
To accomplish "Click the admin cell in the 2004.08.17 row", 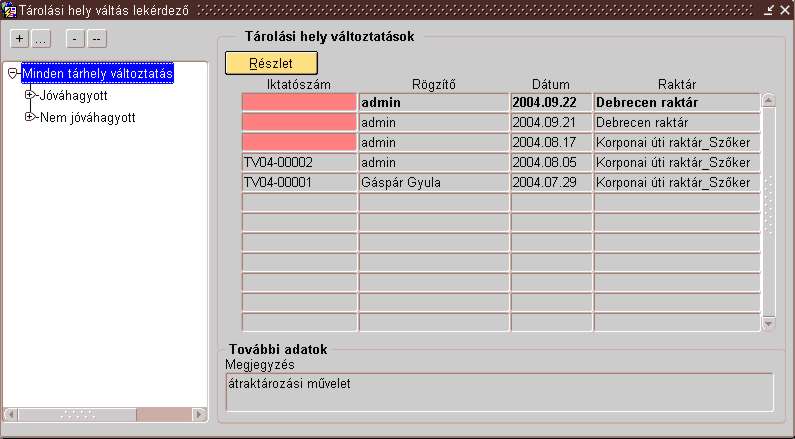I will [434, 142].
